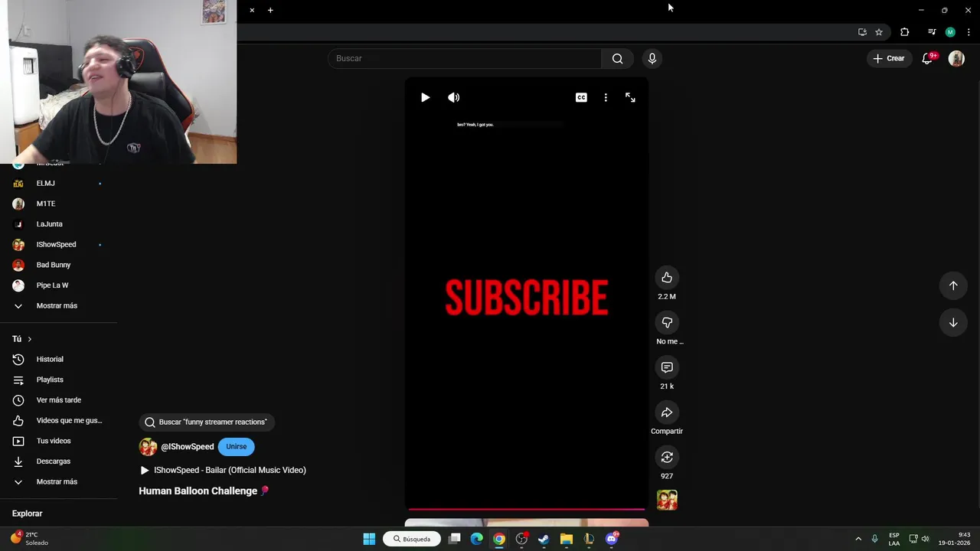Open Discord from the taskbar
This screenshot has height=551, width=980.
(x=611, y=539)
